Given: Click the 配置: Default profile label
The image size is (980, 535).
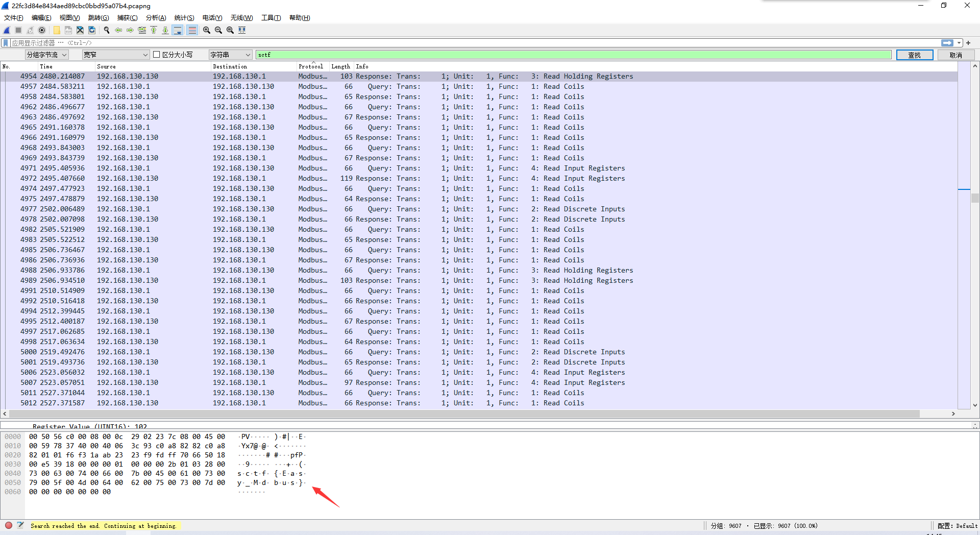Looking at the screenshot, I should [x=958, y=526].
